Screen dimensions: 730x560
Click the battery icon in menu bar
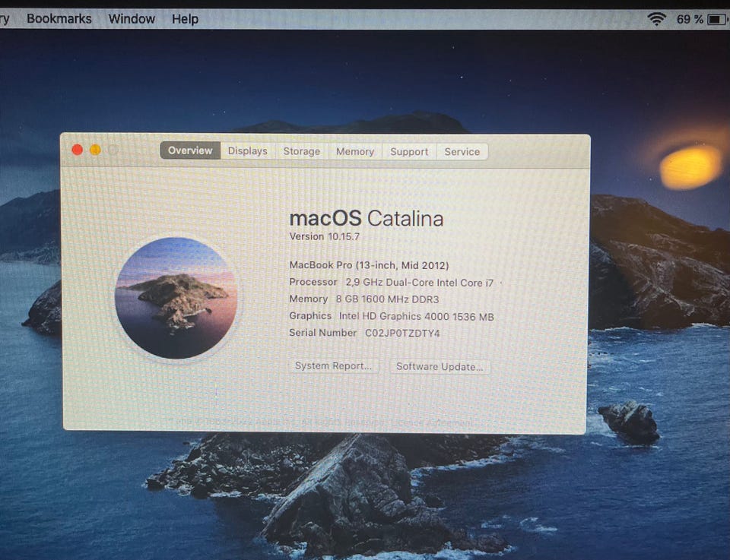pos(716,20)
